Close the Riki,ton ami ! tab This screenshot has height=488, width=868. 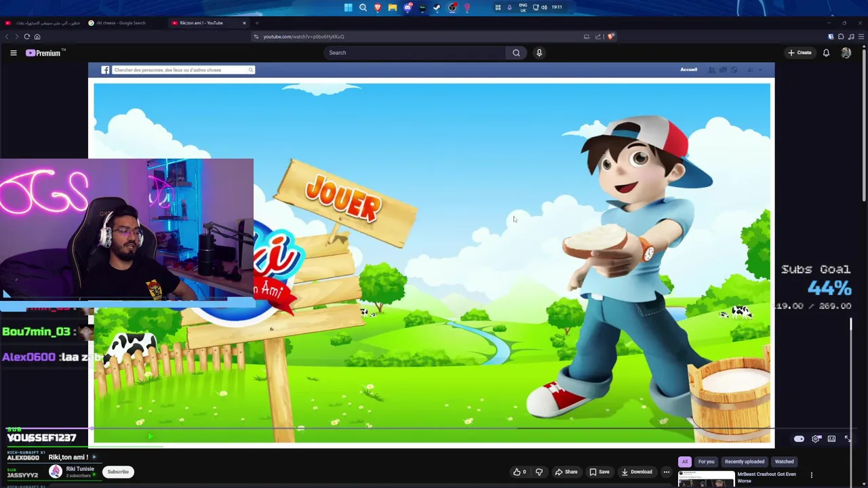[245, 23]
